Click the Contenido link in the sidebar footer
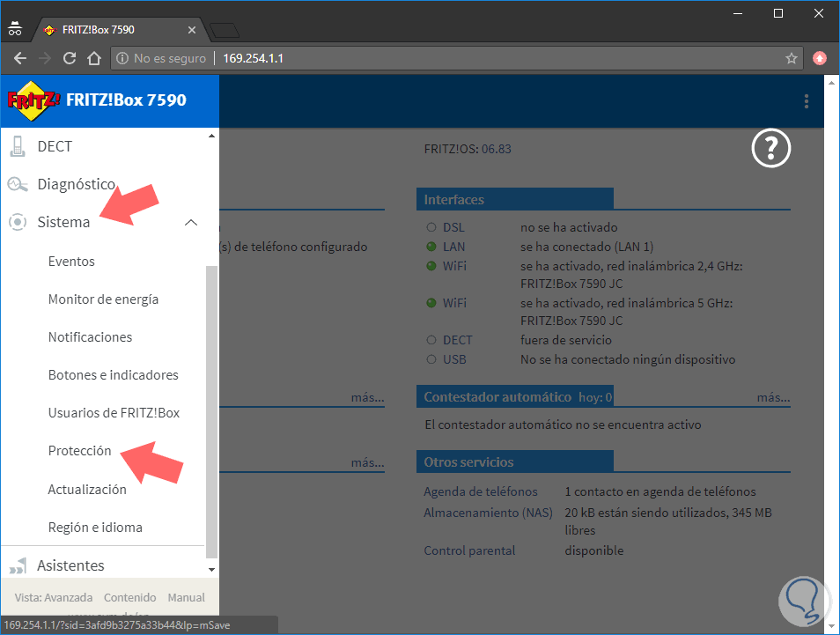 (130, 597)
